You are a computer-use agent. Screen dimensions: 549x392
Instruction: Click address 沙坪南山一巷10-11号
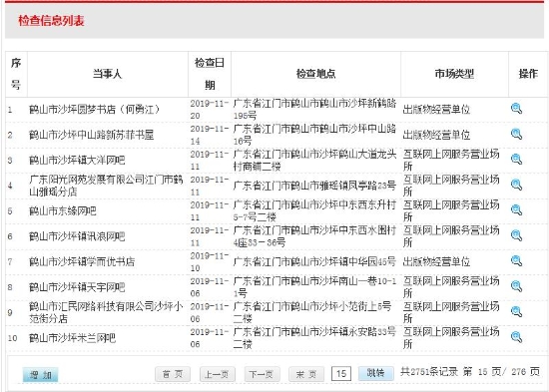pos(314,287)
